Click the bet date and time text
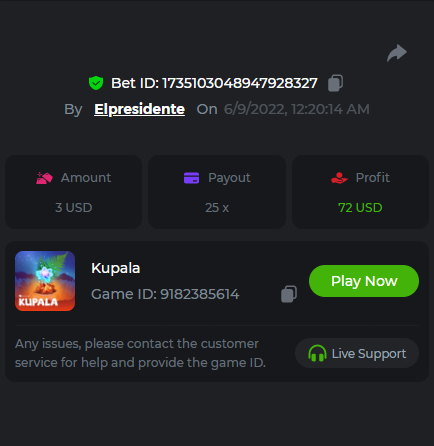 (297, 109)
